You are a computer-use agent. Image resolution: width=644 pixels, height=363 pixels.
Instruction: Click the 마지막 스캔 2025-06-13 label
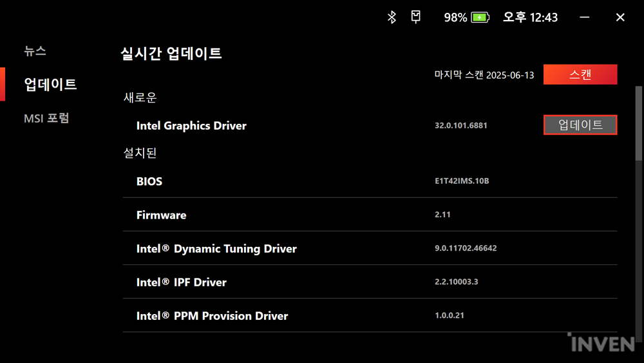[484, 75]
